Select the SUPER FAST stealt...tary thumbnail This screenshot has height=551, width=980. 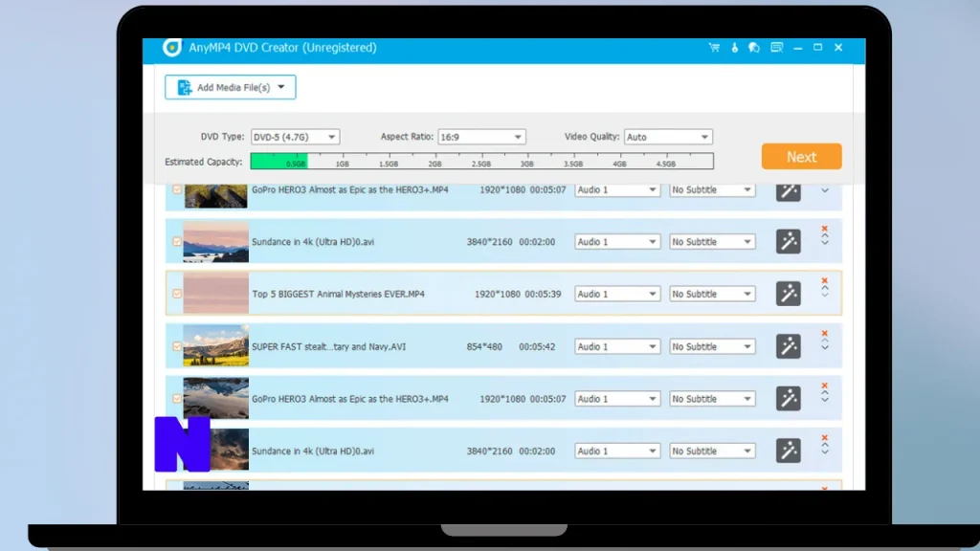click(215, 345)
